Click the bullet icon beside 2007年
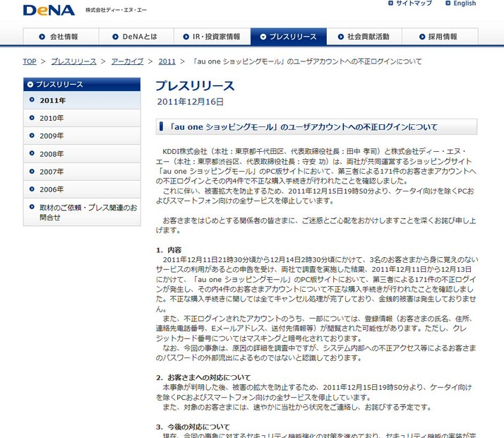 (32, 172)
